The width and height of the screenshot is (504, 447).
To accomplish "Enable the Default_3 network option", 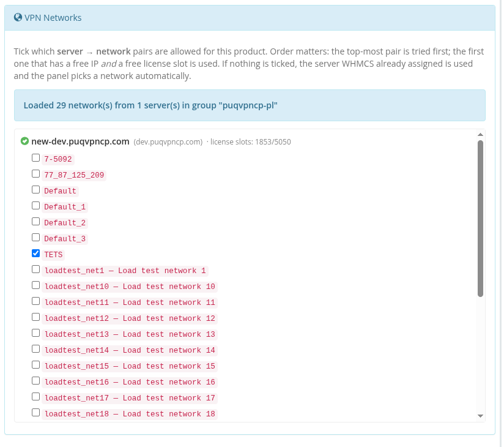I will (36, 238).
